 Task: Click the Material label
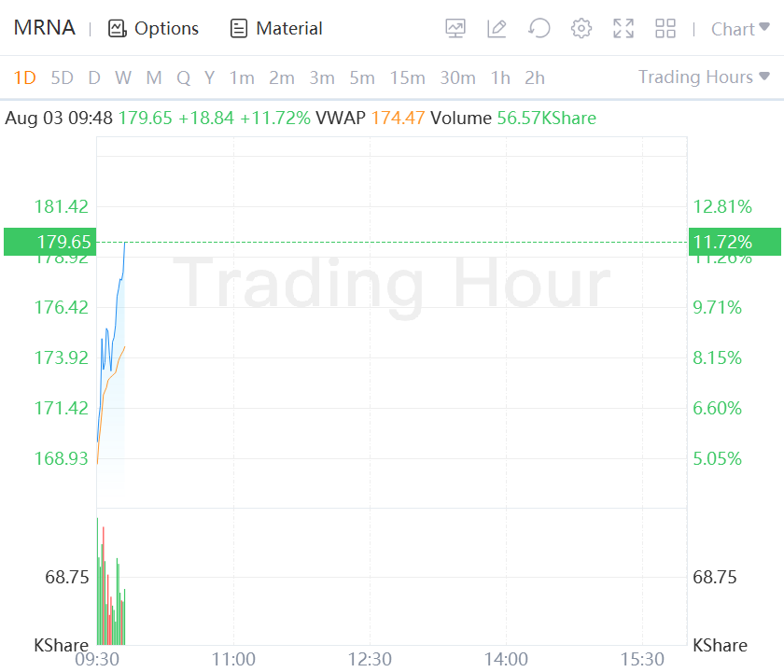coord(289,29)
